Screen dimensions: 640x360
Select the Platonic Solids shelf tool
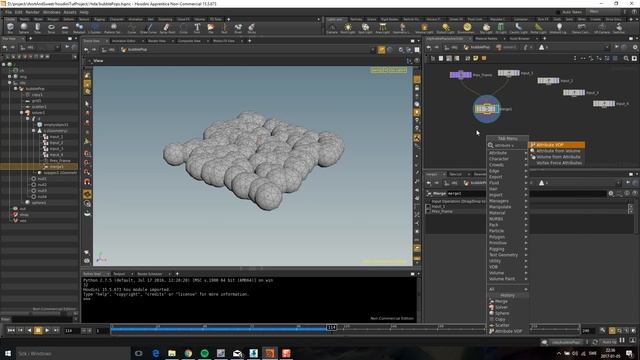(112, 28)
